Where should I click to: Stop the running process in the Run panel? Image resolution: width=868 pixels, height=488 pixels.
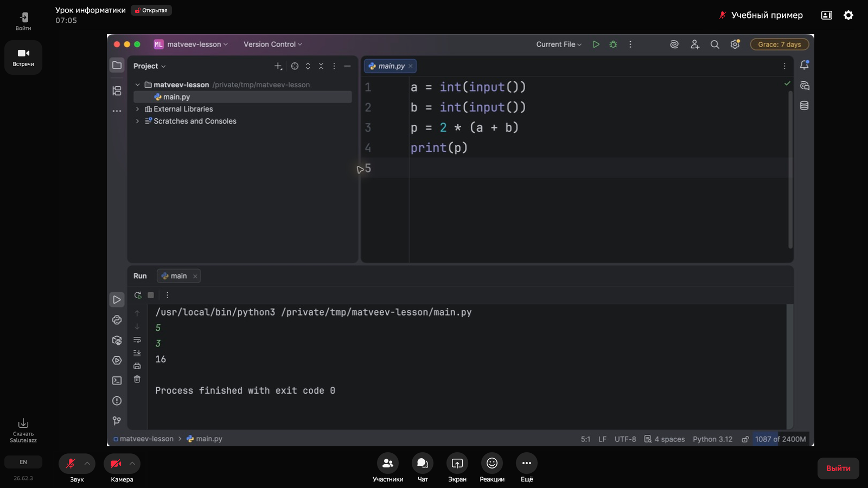pyautogui.click(x=151, y=295)
